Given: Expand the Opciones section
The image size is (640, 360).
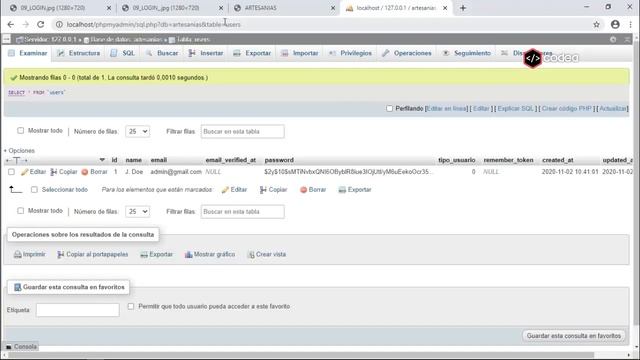Looking at the screenshot, I should pyautogui.click(x=19, y=151).
